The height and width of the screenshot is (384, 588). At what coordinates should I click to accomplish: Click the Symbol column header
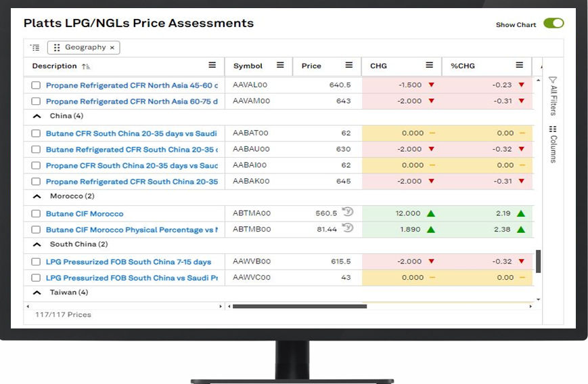tap(248, 66)
